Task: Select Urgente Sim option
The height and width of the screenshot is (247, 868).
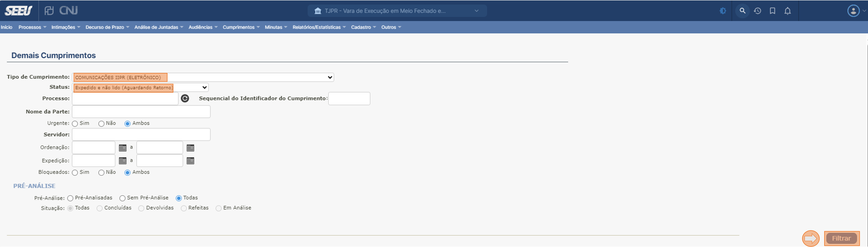Action: [75, 124]
